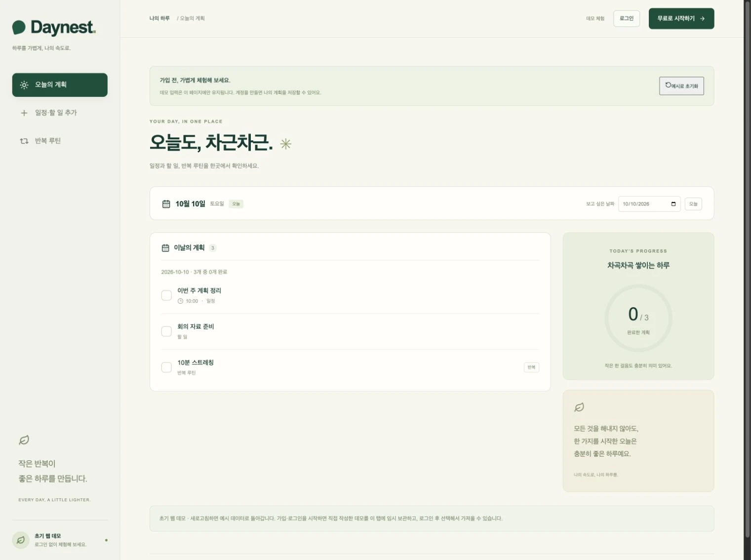Click the 초기 웹 데모 sidebar footer text
Viewport: 751px width, 560px height.
48,536
